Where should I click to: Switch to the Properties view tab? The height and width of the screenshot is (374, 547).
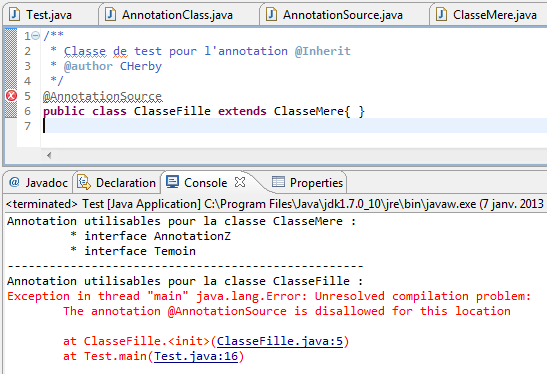pyautogui.click(x=308, y=182)
